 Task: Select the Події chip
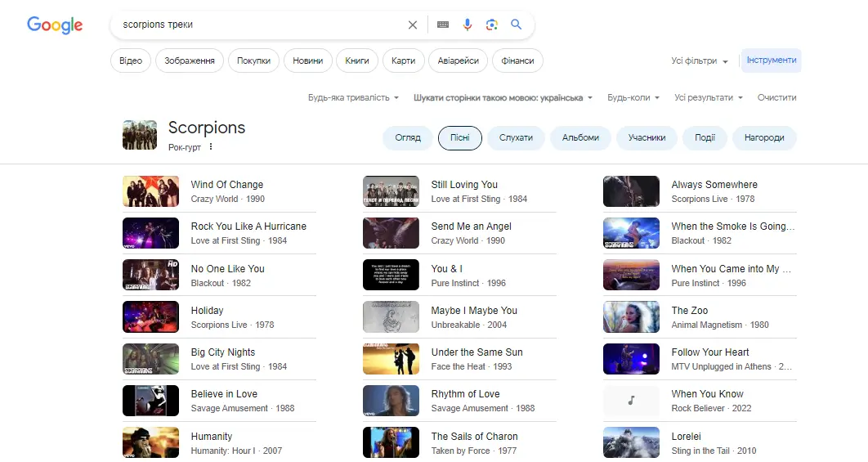705,138
